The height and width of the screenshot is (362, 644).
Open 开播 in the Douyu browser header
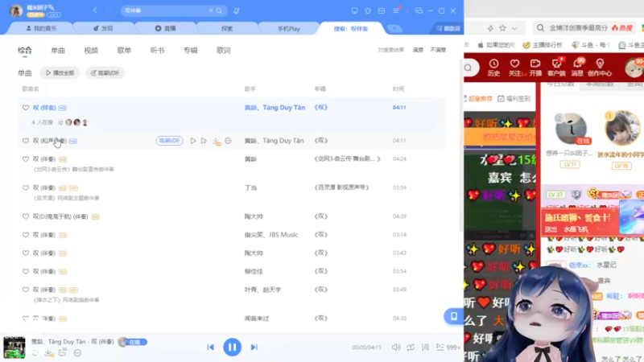[x=535, y=68]
